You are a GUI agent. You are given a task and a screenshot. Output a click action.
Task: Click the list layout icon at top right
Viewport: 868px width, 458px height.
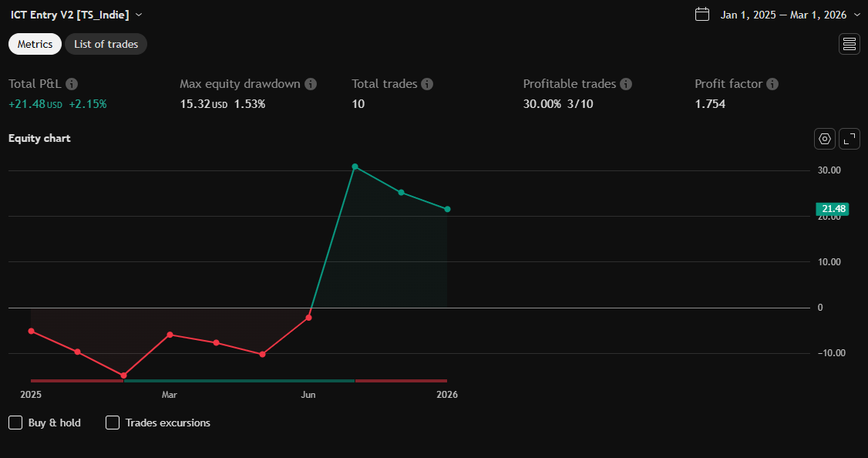click(x=849, y=44)
